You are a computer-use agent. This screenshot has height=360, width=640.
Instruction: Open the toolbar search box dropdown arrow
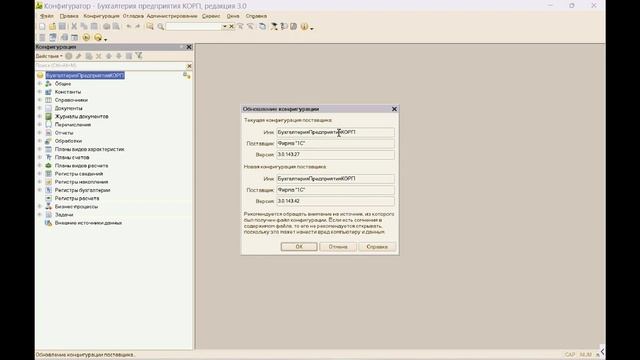click(224, 27)
